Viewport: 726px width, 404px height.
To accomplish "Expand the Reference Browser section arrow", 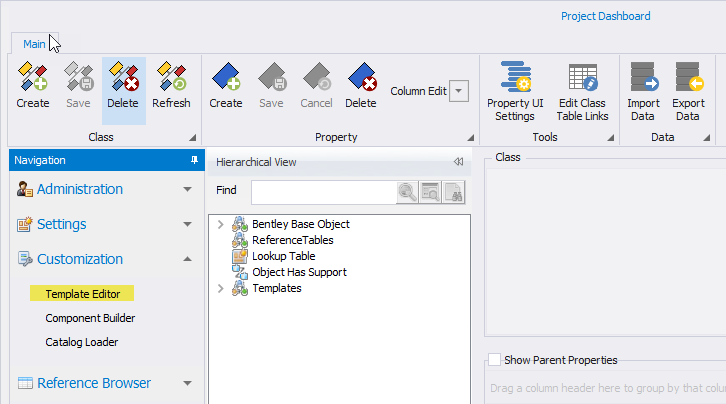I will coord(187,383).
